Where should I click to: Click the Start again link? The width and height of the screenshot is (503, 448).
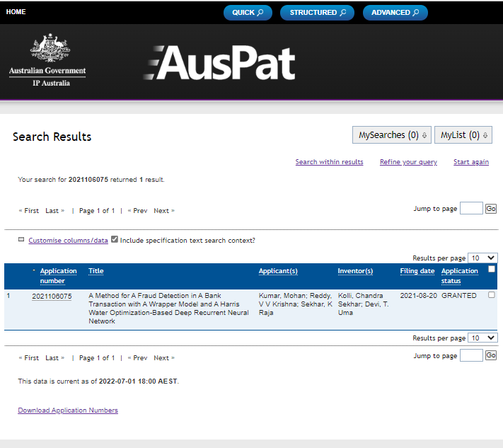coord(471,162)
